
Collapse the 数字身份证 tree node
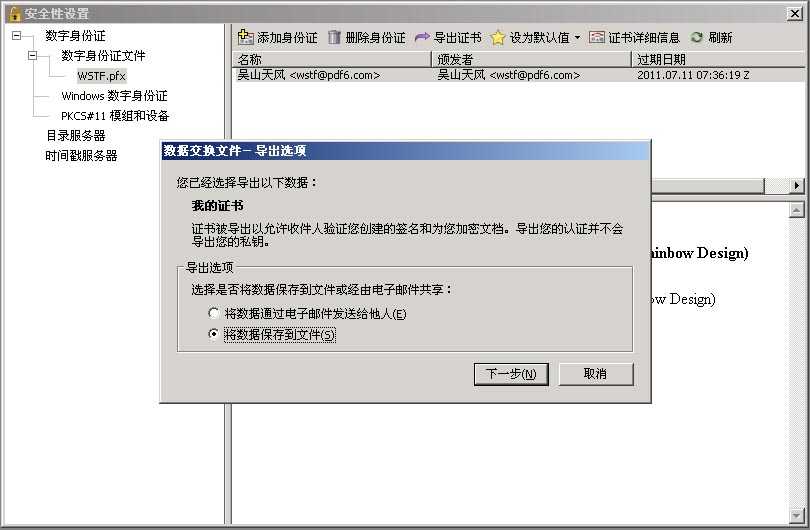17,36
